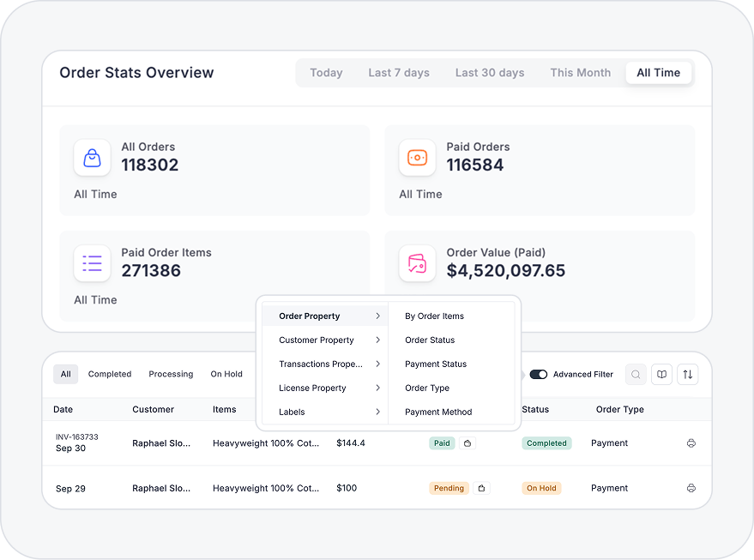Click the Pending payment badge
Image resolution: width=754 pixels, height=560 pixels.
point(449,489)
